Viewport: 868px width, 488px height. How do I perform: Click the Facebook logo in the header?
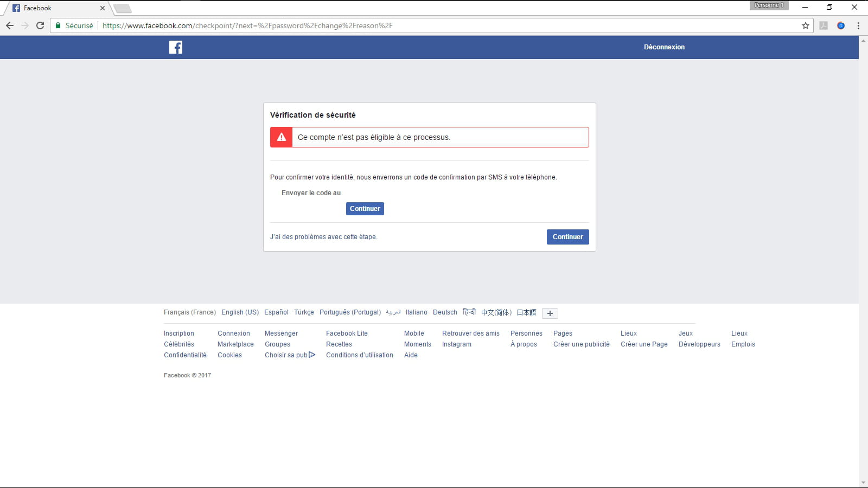tap(175, 47)
